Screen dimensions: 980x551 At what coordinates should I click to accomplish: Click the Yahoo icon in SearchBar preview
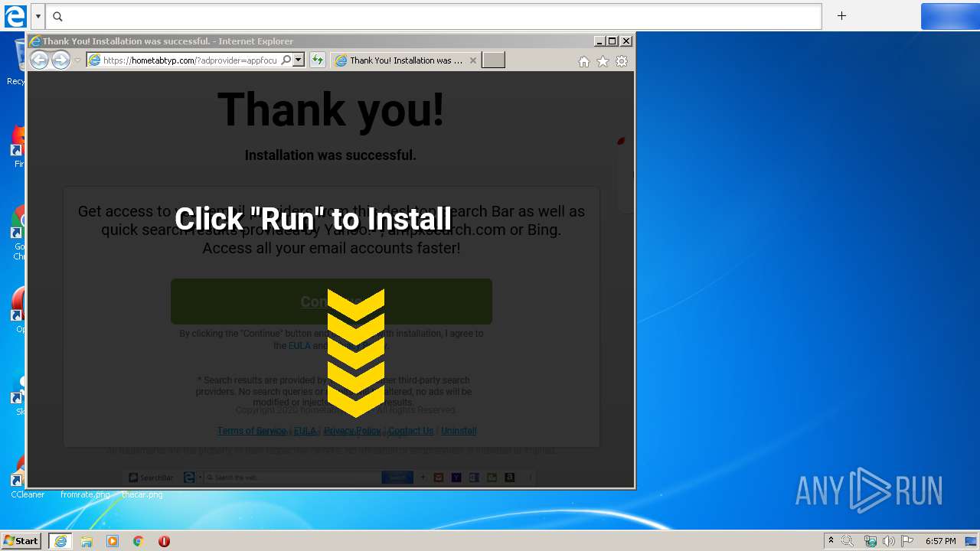456,478
